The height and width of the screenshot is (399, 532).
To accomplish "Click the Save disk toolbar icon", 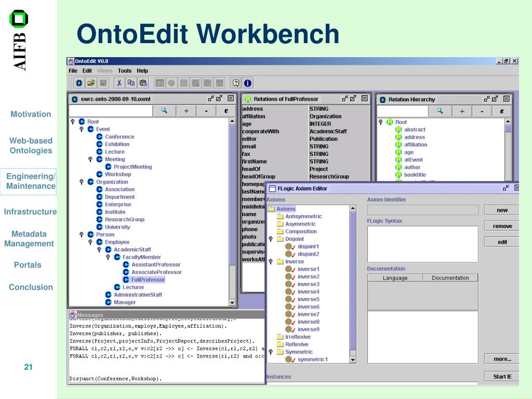I will click(103, 83).
